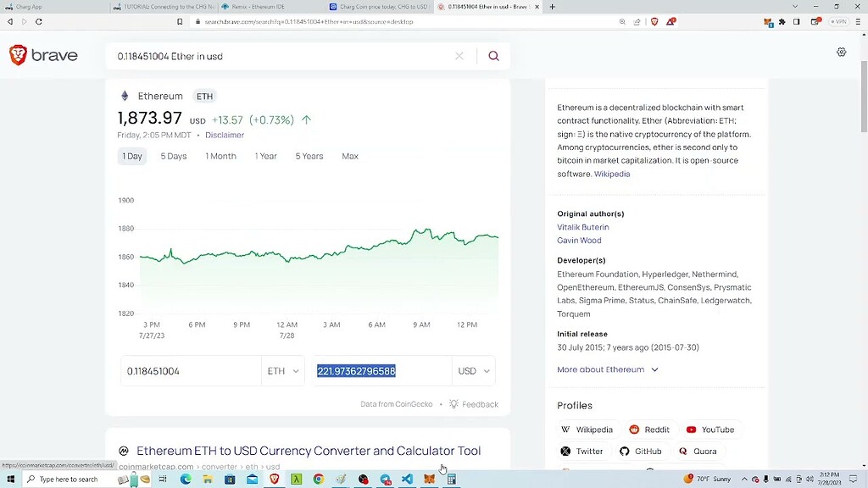Click the Feedback button
Image resolution: width=868 pixels, height=488 pixels.
(x=474, y=404)
